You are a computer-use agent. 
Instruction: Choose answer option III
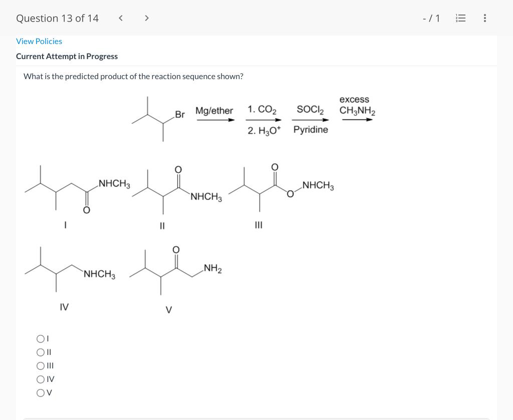41,365
